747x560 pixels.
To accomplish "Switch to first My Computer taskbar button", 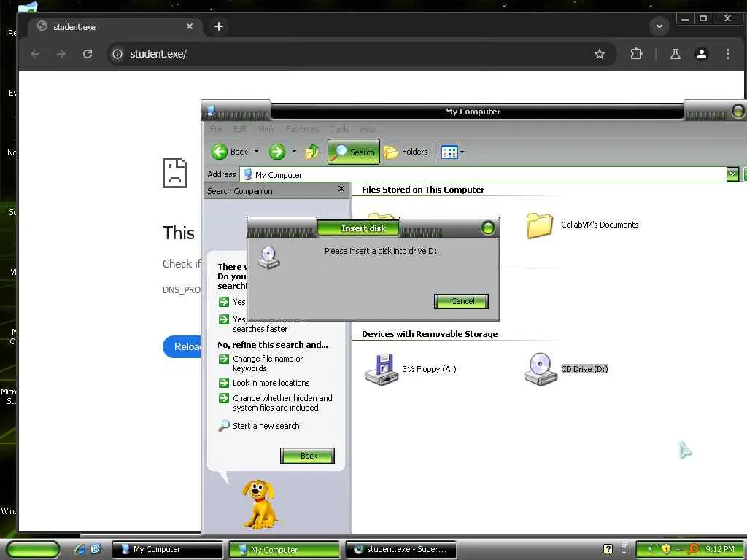I will (x=167, y=550).
